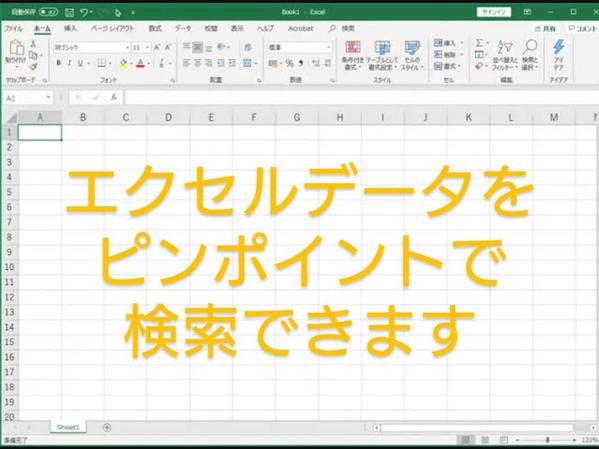Click the Increase Decimal icon
This screenshot has width=599, height=449.
316,63
